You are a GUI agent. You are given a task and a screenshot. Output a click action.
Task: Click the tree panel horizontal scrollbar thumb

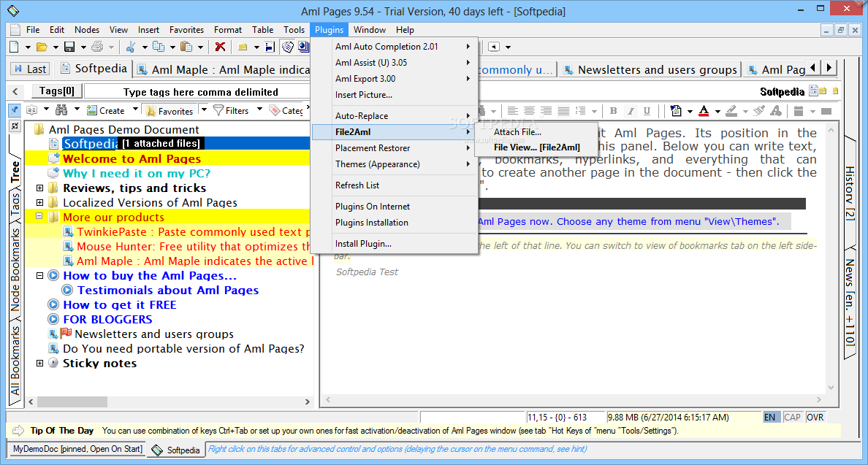point(72,402)
